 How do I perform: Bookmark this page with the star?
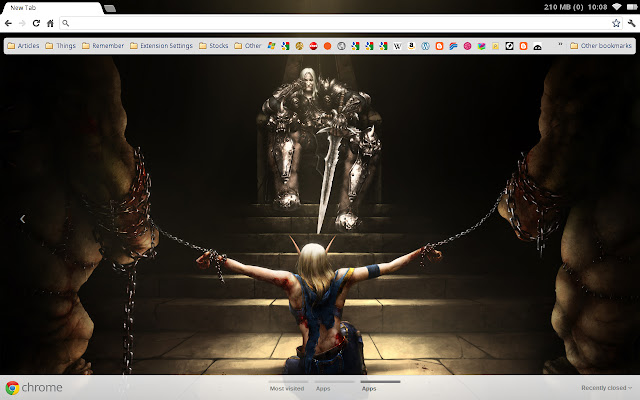pos(616,23)
